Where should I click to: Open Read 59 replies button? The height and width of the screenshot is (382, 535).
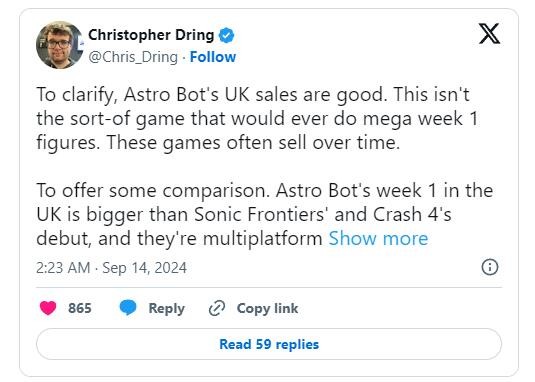pos(269,344)
